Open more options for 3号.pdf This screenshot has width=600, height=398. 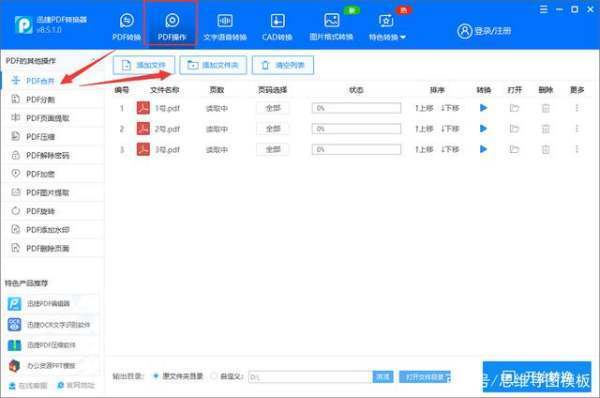(577, 149)
